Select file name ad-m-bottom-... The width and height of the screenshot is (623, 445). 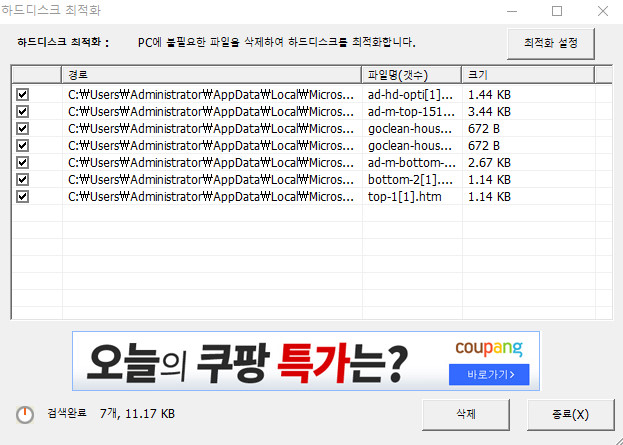412,163
